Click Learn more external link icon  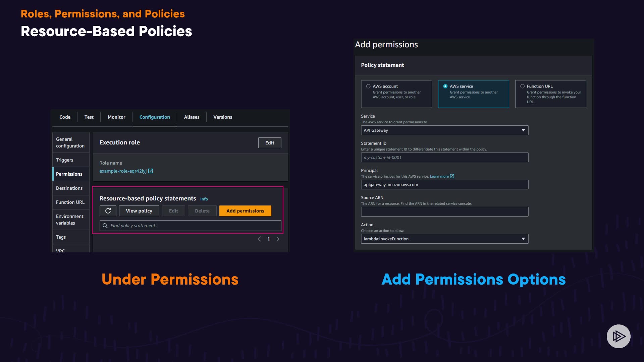pos(452,176)
